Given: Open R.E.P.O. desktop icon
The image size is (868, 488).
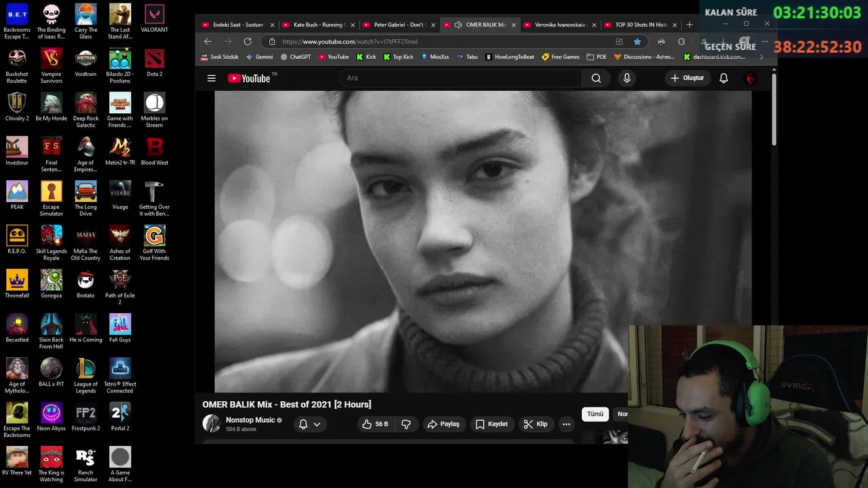Looking at the screenshot, I should coord(17,240).
